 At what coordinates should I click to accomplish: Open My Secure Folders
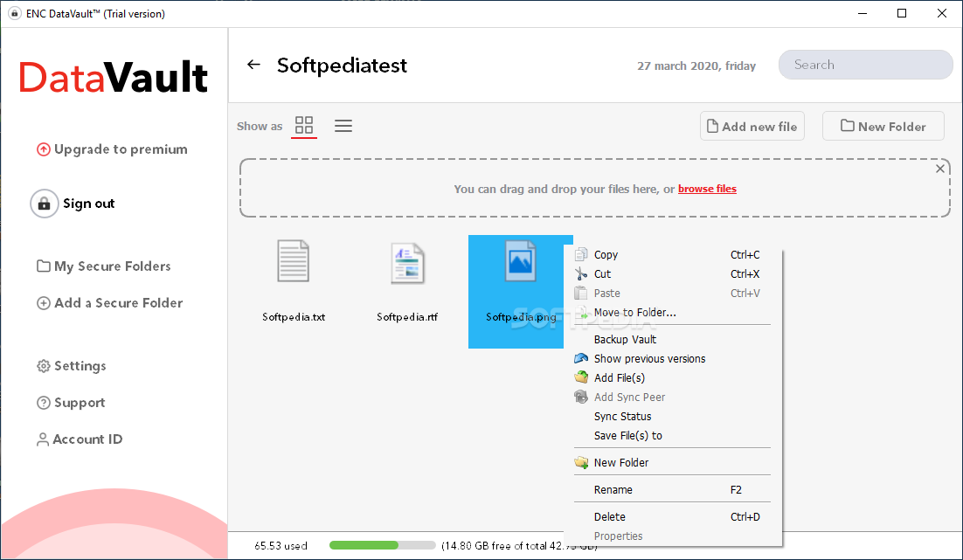tap(113, 266)
